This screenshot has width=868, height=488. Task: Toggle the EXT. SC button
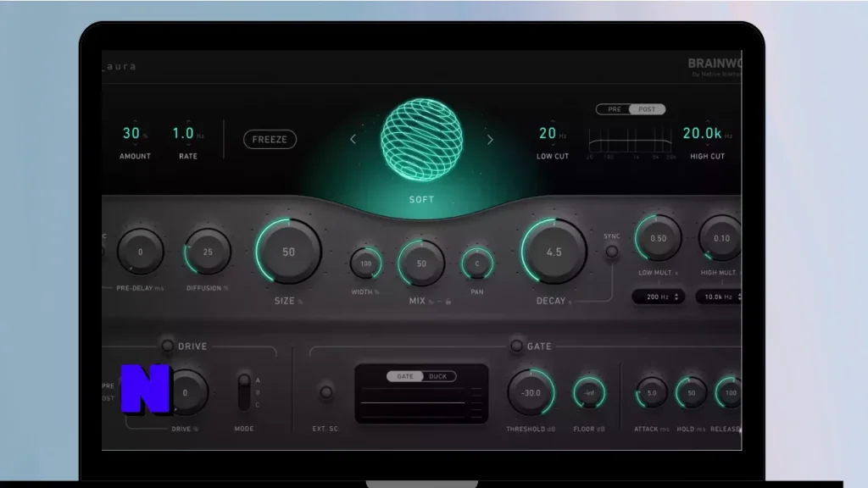pyautogui.click(x=326, y=392)
